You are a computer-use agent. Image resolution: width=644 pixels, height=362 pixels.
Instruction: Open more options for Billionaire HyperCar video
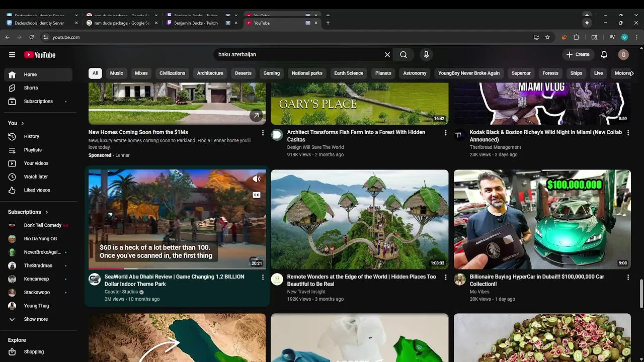[628, 277]
